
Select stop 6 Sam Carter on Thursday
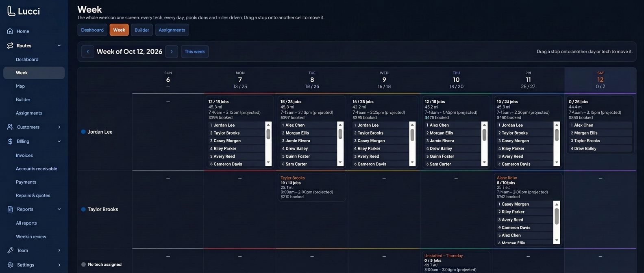coord(453,164)
